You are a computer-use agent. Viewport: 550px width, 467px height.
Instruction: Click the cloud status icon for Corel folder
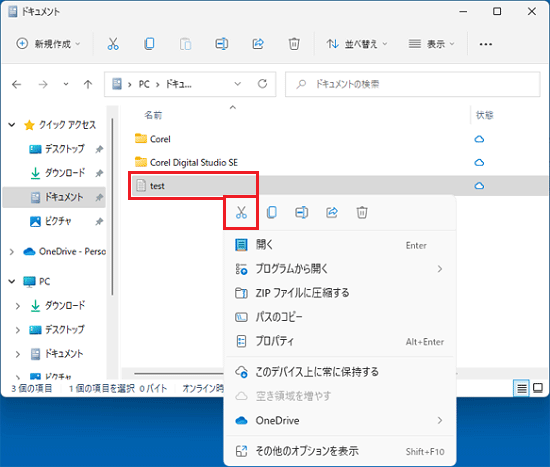(479, 139)
